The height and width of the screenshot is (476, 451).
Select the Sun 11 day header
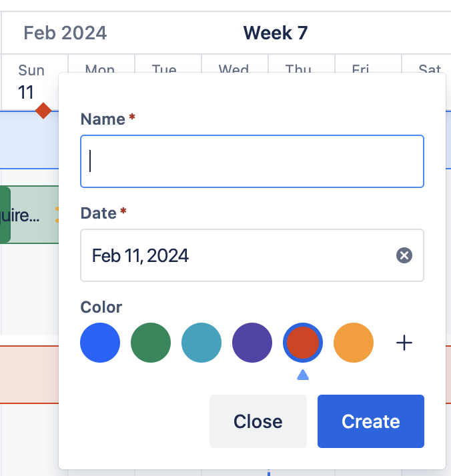click(31, 81)
